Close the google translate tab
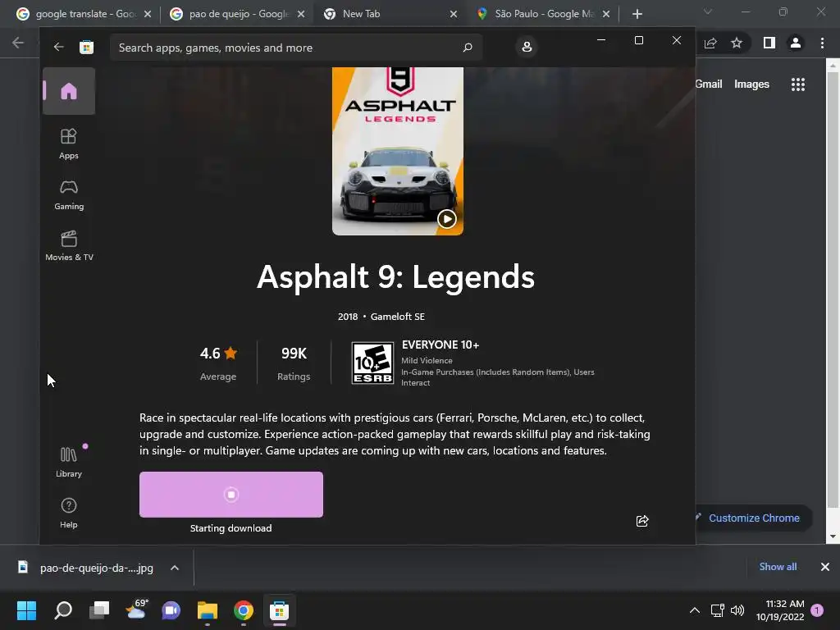This screenshot has width=840, height=630. [148, 14]
